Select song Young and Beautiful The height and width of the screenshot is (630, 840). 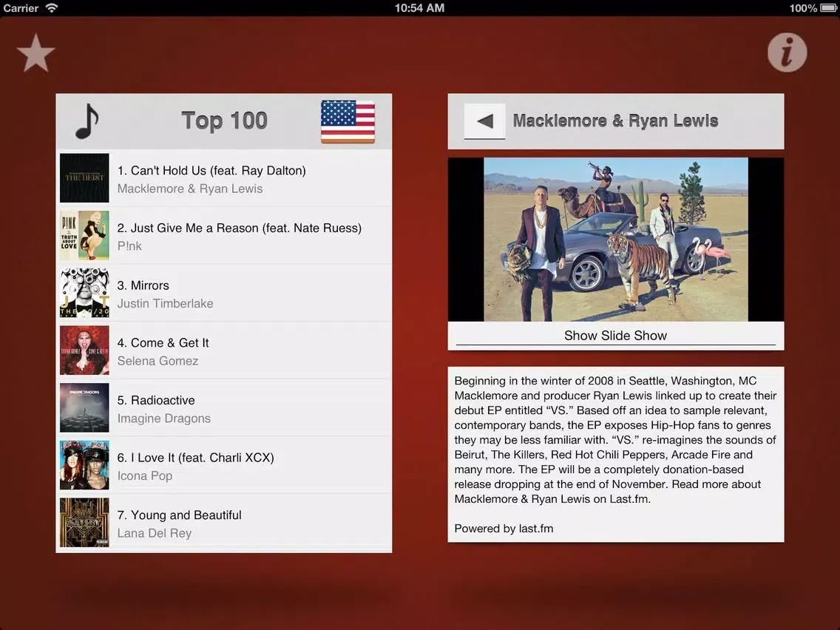pyautogui.click(x=224, y=522)
